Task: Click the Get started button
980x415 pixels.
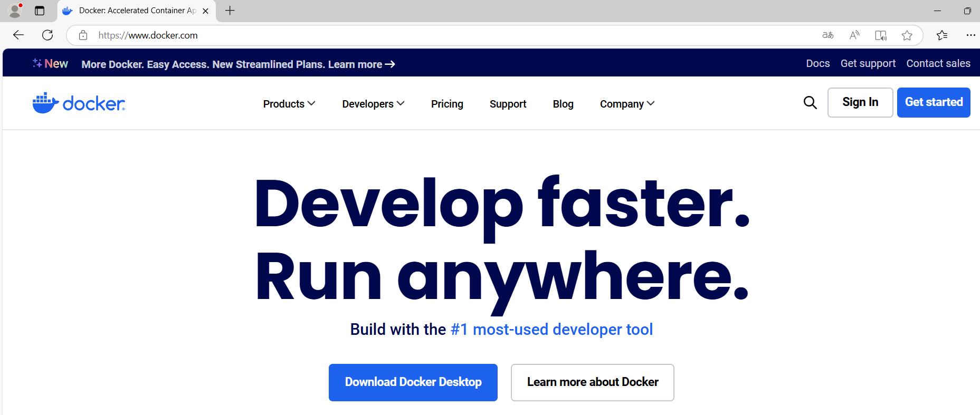Action: click(x=934, y=102)
